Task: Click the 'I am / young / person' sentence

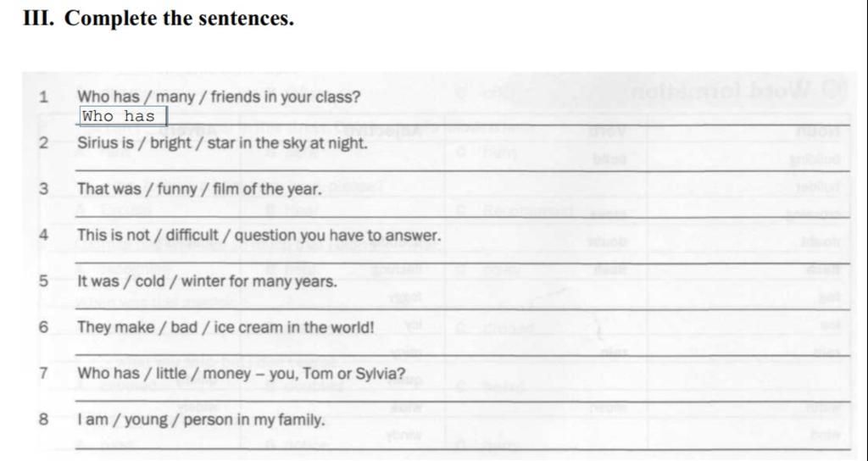Action: pyautogui.click(x=201, y=420)
